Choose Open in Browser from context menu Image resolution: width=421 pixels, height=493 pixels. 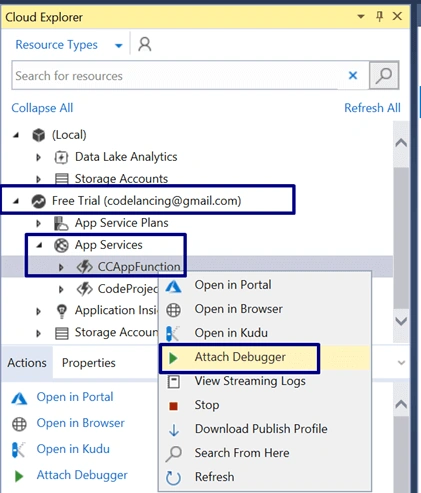(265, 309)
